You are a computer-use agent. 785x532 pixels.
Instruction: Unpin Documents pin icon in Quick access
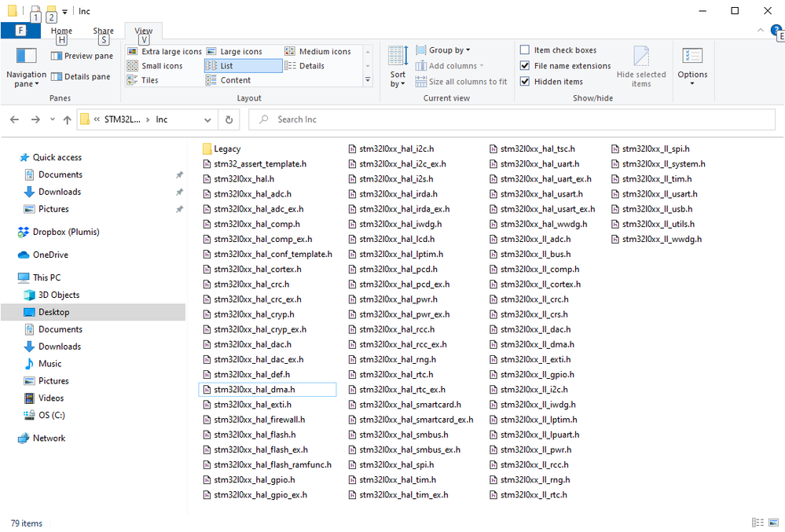[x=178, y=174]
